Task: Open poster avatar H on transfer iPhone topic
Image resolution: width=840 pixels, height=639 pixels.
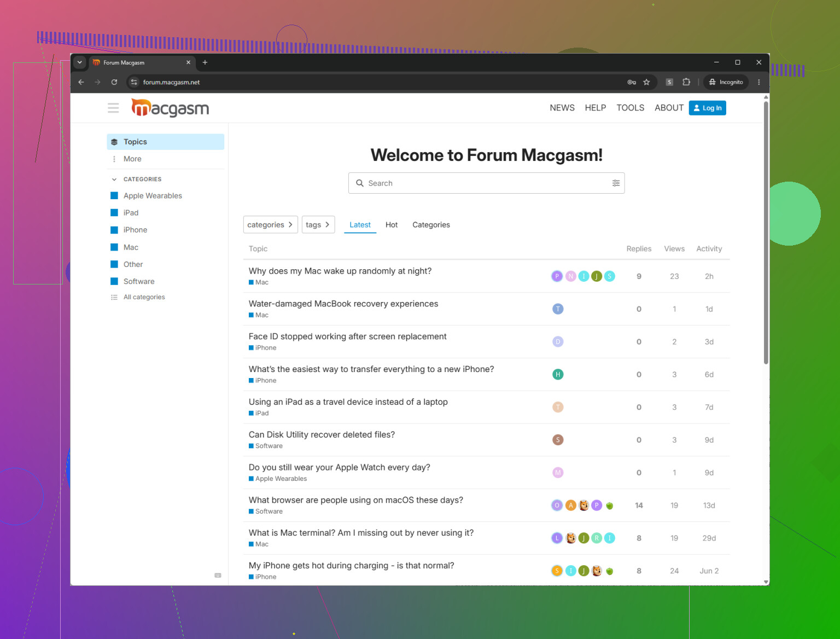Action: coord(558,375)
